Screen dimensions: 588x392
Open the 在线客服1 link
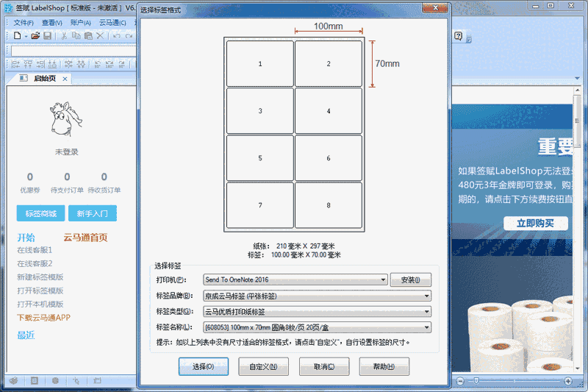coord(35,250)
